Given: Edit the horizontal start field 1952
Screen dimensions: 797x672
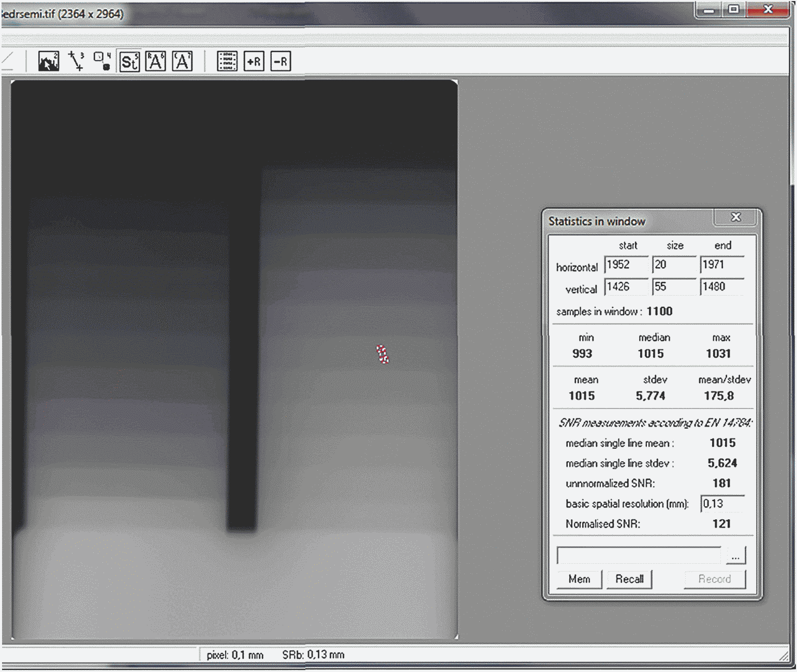Looking at the screenshot, I should [x=626, y=265].
